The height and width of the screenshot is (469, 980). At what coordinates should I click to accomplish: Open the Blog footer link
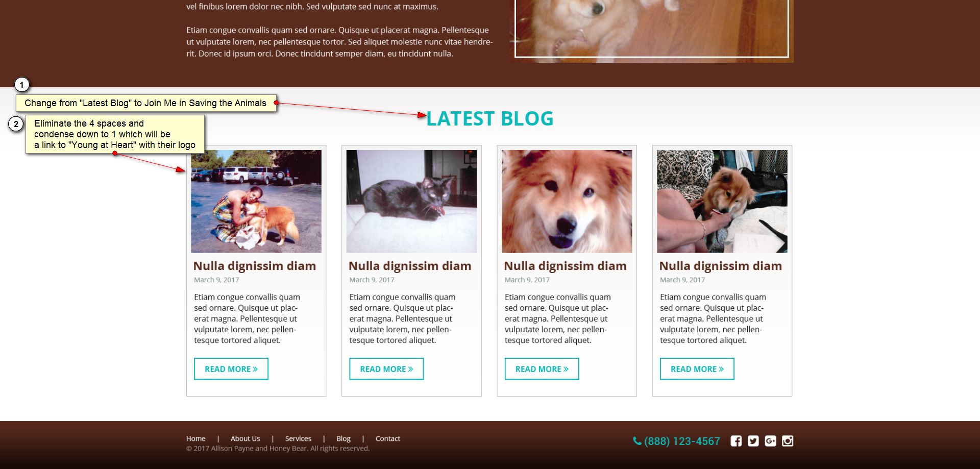[x=344, y=438]
